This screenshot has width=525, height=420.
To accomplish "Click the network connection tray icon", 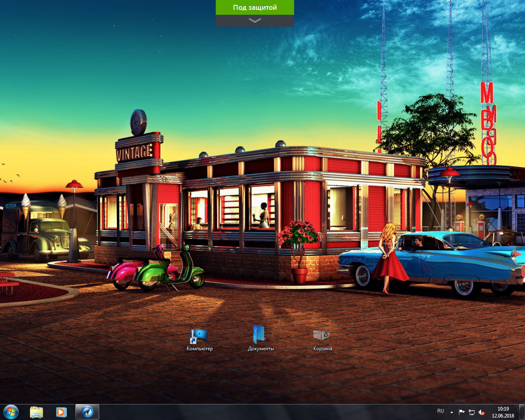I will tap(472, 412).
